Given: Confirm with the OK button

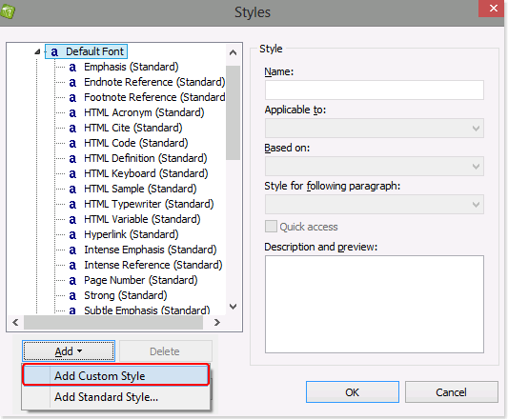Looking at the screenshot, I should (353, 392).
